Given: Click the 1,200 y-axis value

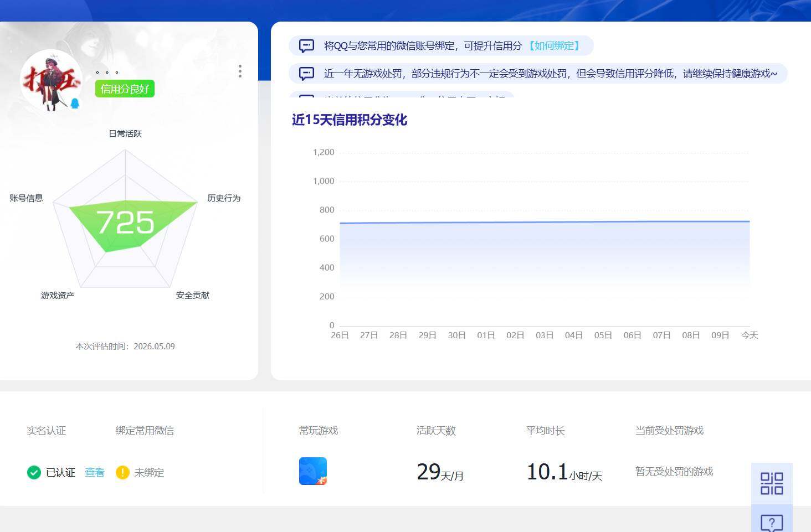Looking at the screenshot, I should pos(324,152).
